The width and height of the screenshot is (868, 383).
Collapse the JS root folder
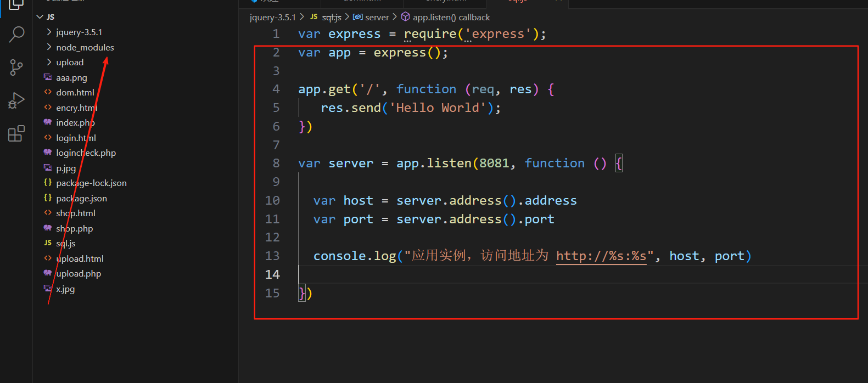(40, 17)
